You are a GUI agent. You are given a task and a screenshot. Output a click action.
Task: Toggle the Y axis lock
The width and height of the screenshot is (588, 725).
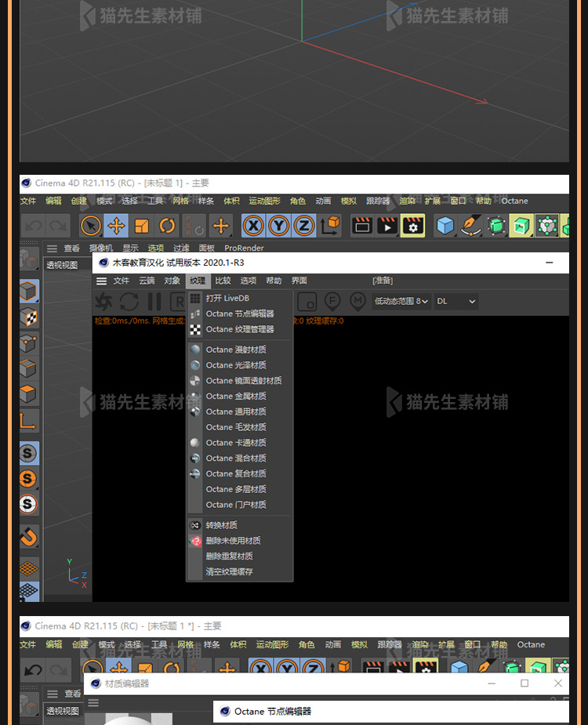278,227
